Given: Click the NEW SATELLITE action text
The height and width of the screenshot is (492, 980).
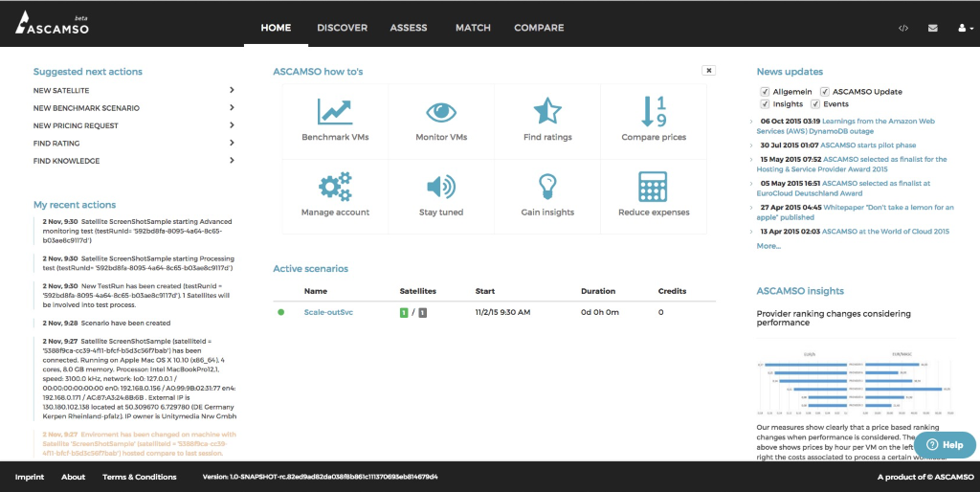Looking at the screenshot, I should point(61,91).
